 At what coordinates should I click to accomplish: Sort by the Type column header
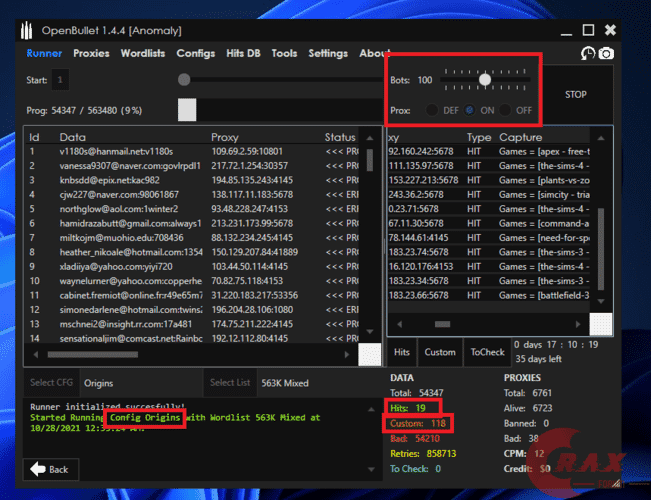click(479, 137)
